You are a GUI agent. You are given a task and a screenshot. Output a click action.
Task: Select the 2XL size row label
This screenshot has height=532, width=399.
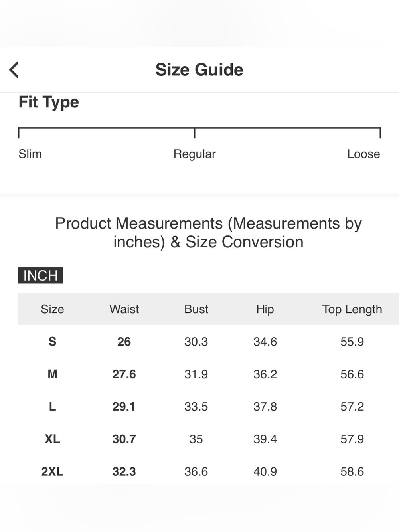click(52, 471)
